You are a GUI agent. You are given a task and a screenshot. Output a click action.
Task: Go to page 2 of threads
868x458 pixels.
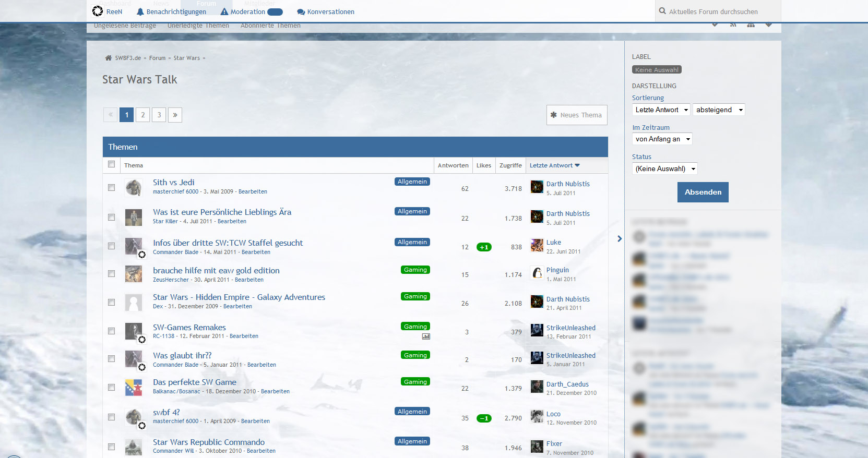click(x=142, y=115)
